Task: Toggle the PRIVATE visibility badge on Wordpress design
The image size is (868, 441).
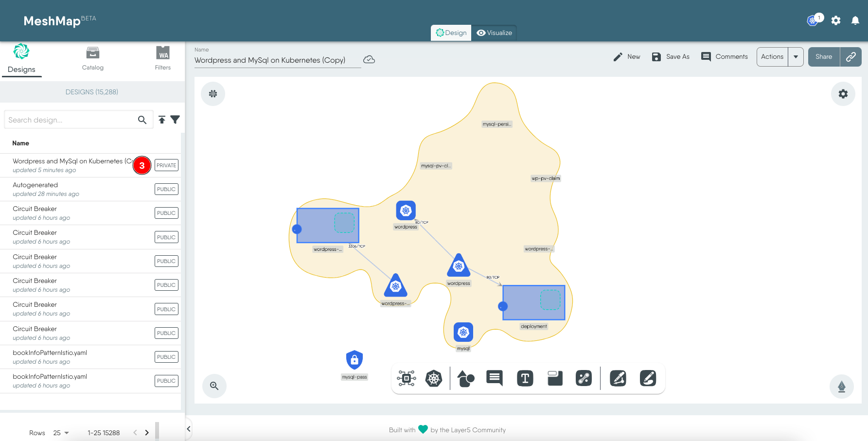Action: pyautogui.click(x=166, y=165)
